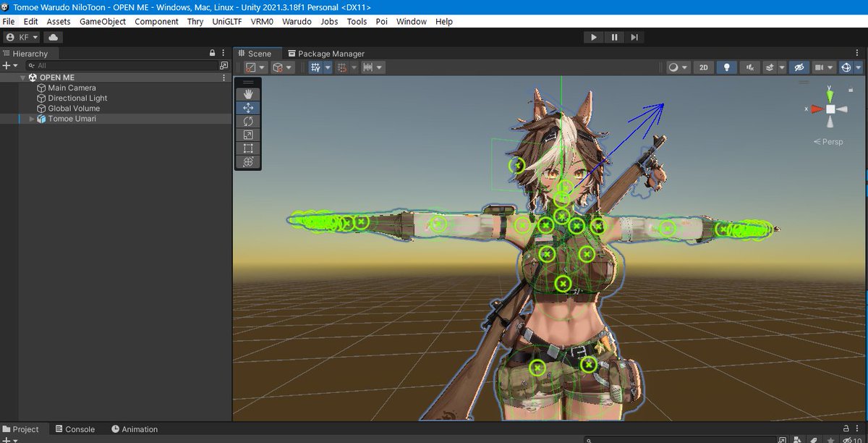Open scene effects dropdown arrow
This screenshot has height=443, width=868.
coord(781,67)
